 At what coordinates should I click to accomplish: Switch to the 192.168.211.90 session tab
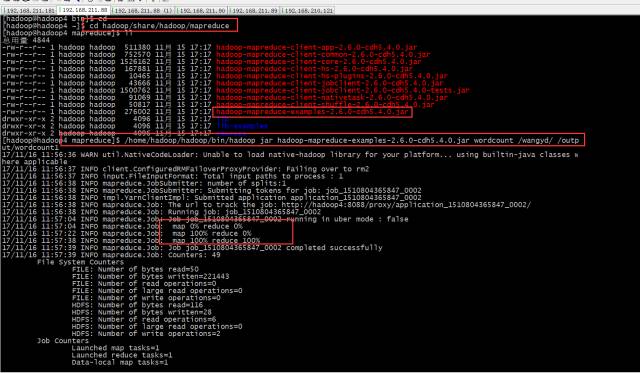click(202, 11)
